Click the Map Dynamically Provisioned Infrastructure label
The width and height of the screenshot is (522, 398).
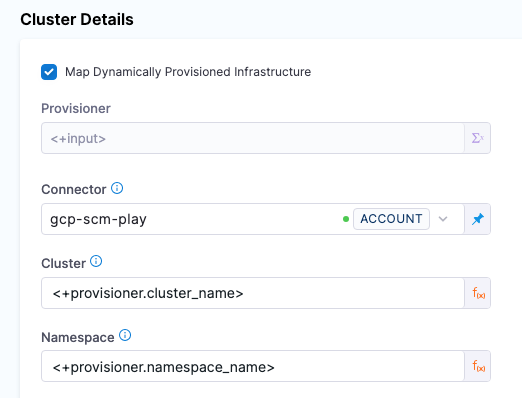click(x=188, y=72)
